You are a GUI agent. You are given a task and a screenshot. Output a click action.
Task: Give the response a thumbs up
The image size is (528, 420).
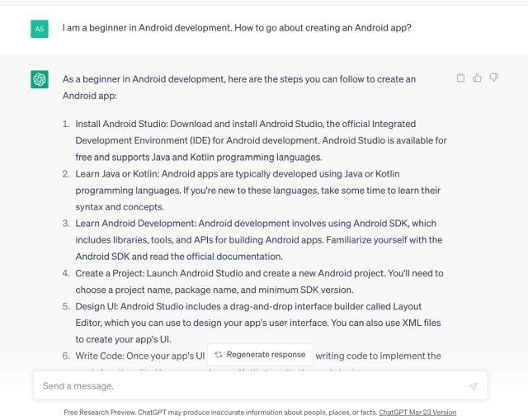tap(478, 78)
